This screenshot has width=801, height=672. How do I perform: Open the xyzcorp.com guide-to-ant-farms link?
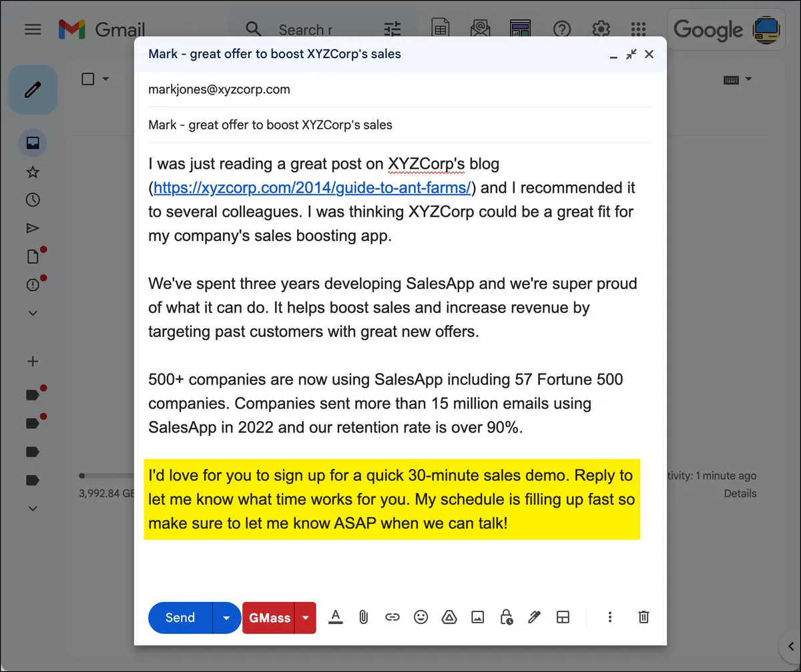[312, 188]
